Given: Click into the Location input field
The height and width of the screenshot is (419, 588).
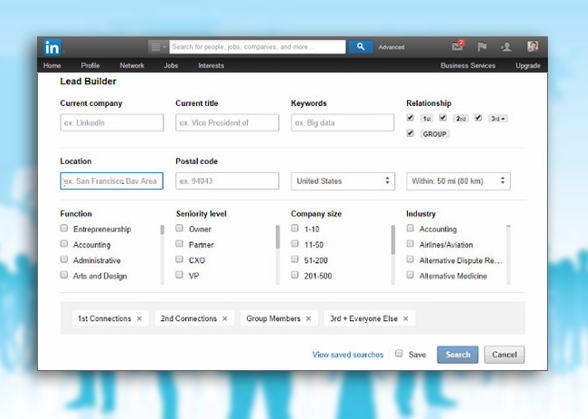Looking at the screenshot, I should pyautogui.click(x=112, y=181).
